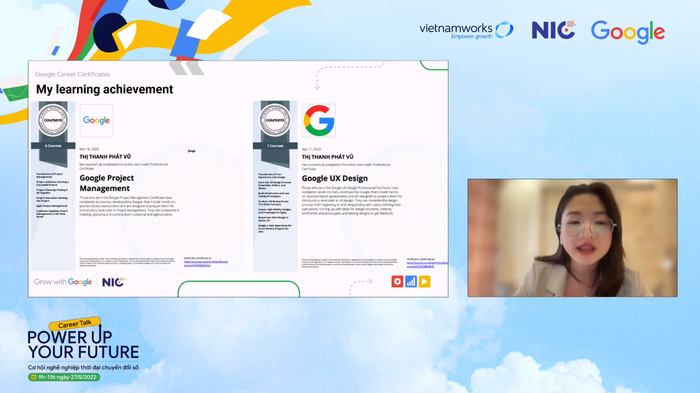This screenshot has height=393, width=700.
Task: Click the yellow play icon on slide
Action: click(x=425, y=281)
